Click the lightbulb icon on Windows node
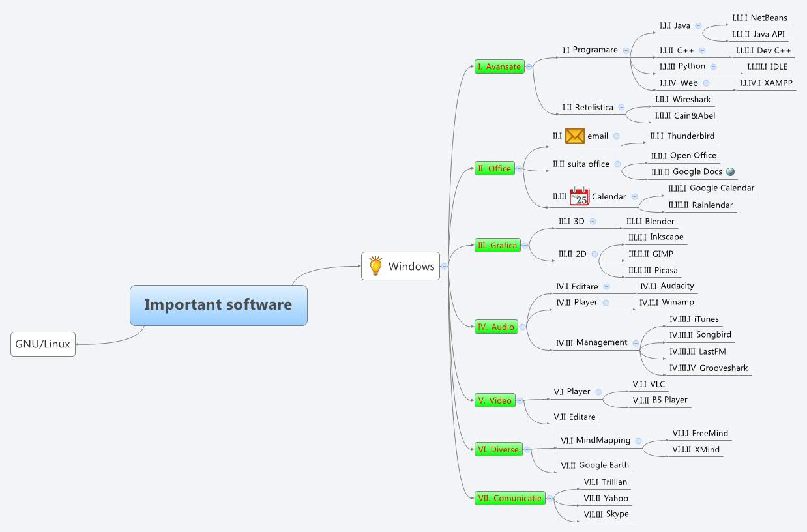 click(375, 266)
